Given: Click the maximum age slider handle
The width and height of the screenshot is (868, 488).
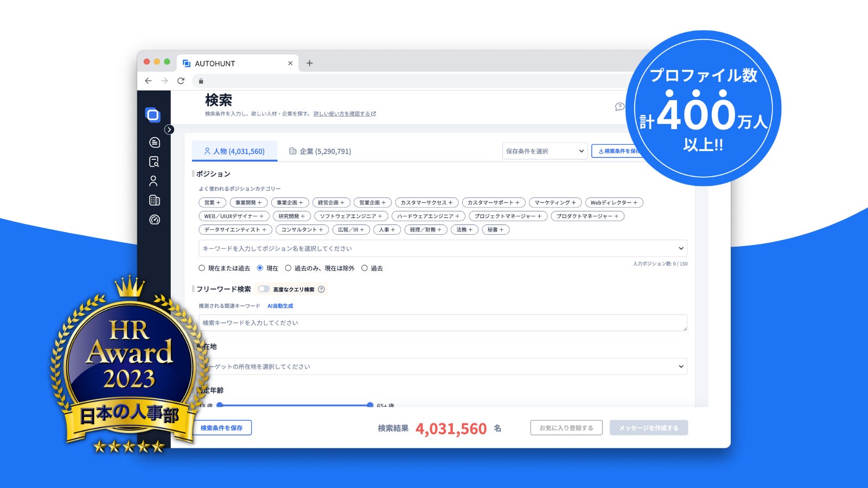Looking at the screenshot, I should [370, 405].
